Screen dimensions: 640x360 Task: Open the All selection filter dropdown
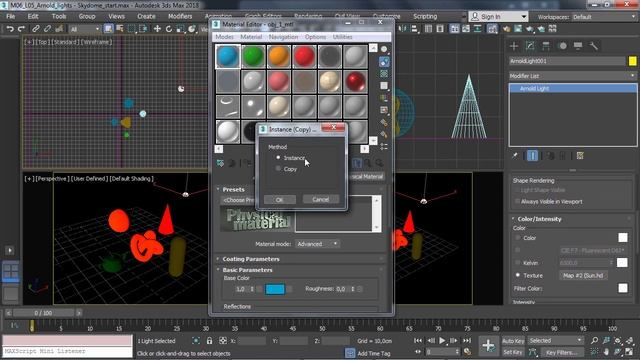pos(84,29)
